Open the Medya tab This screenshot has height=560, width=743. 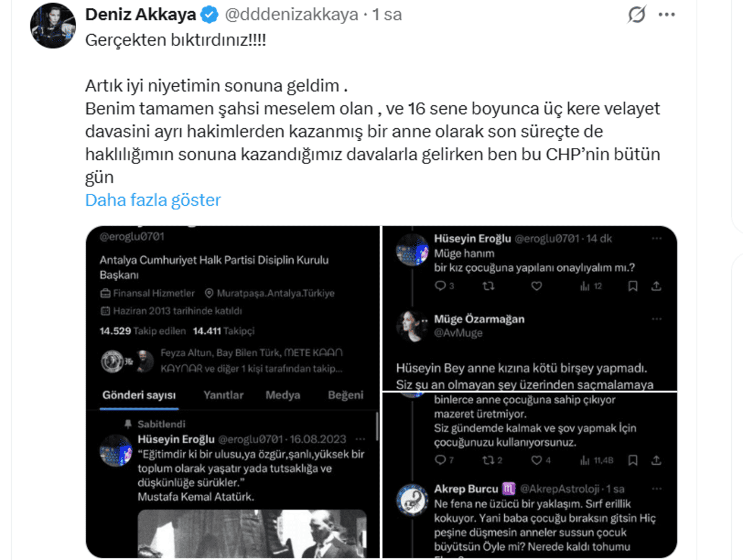[283, 395]
